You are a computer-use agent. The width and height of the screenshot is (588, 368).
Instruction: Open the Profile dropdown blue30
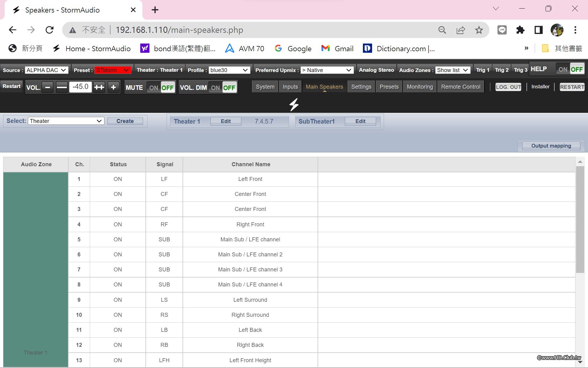click(229, 70)
